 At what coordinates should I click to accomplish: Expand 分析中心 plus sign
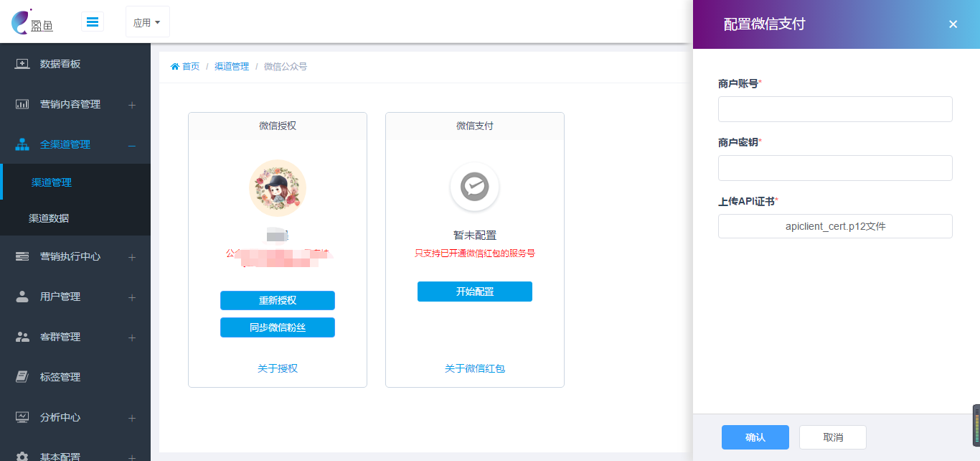132,418
